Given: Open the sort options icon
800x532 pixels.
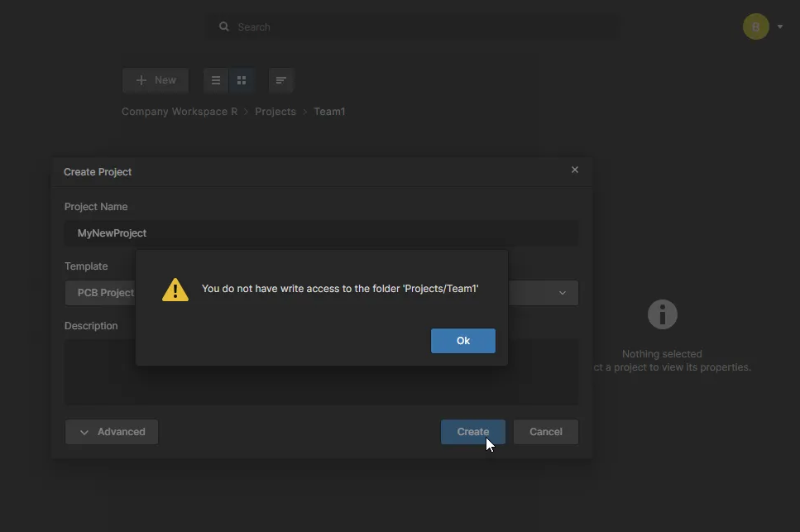Looking at the screenshot, I should click(280, 80).
